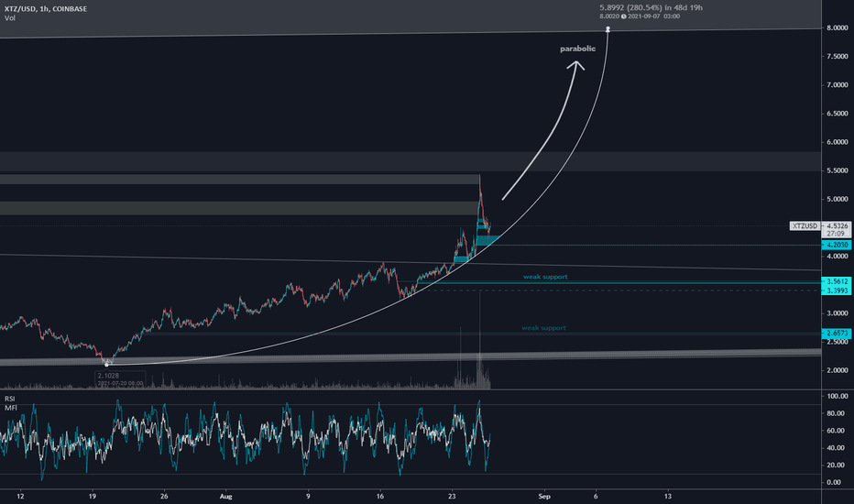Select the white anchor dot at the 2.1028 low

coord(106,364)
